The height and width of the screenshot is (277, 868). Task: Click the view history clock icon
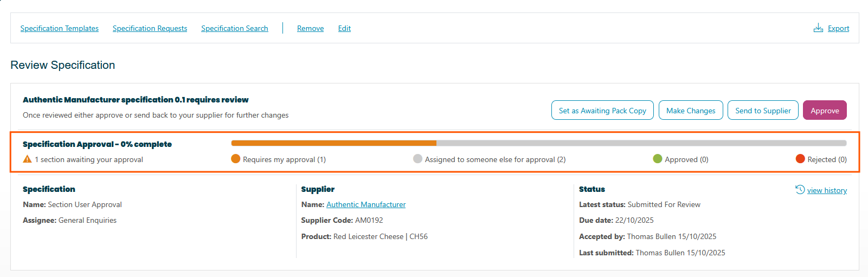tap(800, 190)
